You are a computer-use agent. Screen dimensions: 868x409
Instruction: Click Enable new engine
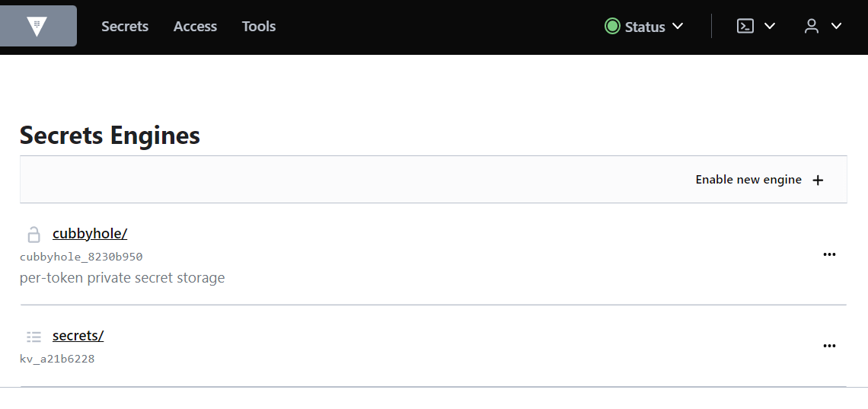(x=748, y=180)
